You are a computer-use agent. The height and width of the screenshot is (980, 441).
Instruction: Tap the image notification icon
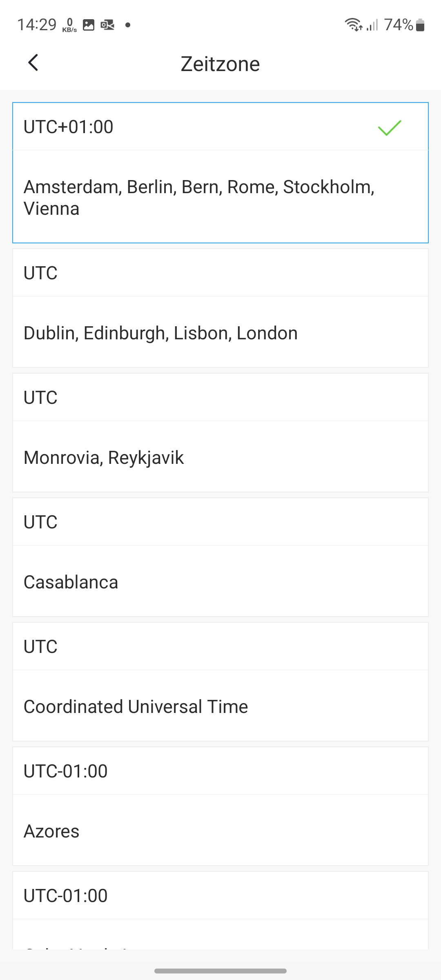[89, 25]
